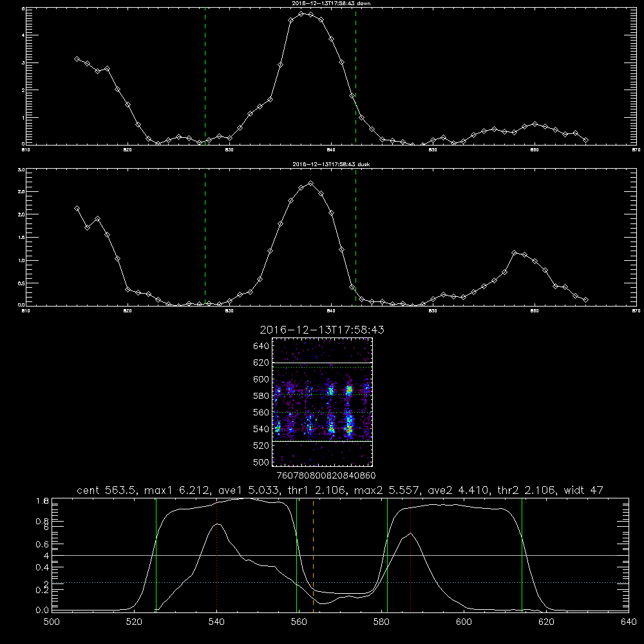The image size is (644, 644).
Task: Click the red dotted peak line near 587
Action: pyautogui.click(x=410, y=556)
